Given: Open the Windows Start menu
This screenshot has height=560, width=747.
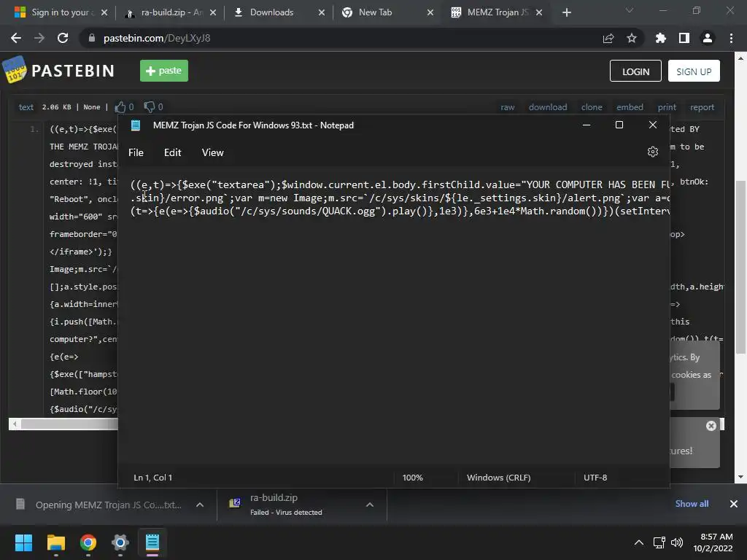Looking at the screenshot, I should tap(23, 542).
